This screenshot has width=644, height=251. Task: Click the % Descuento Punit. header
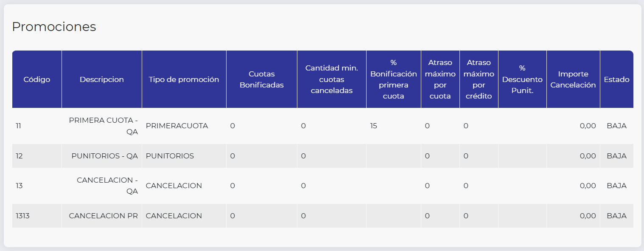click(x=522, y=79)
